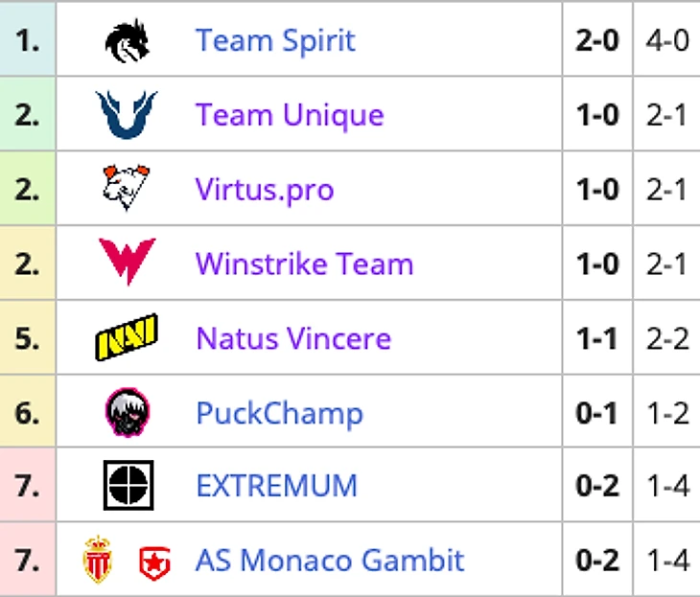Open the Team Unique team page
Viewport: 700px width, 597px height.
(x=290, y=116)
